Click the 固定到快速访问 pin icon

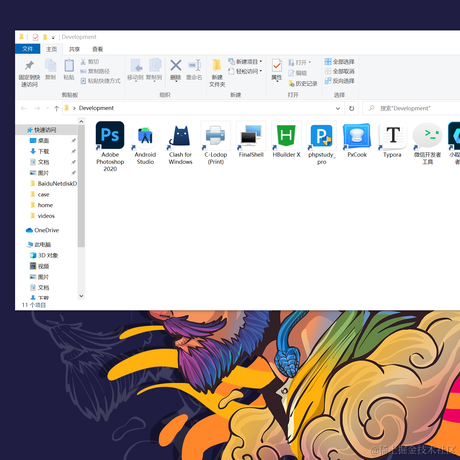point(29,66)
